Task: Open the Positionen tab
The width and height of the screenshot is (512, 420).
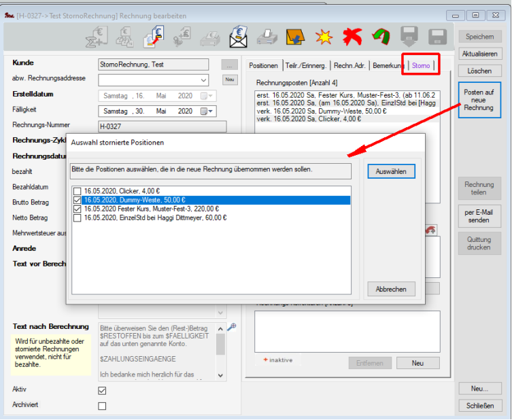Action: click(263, 65)
